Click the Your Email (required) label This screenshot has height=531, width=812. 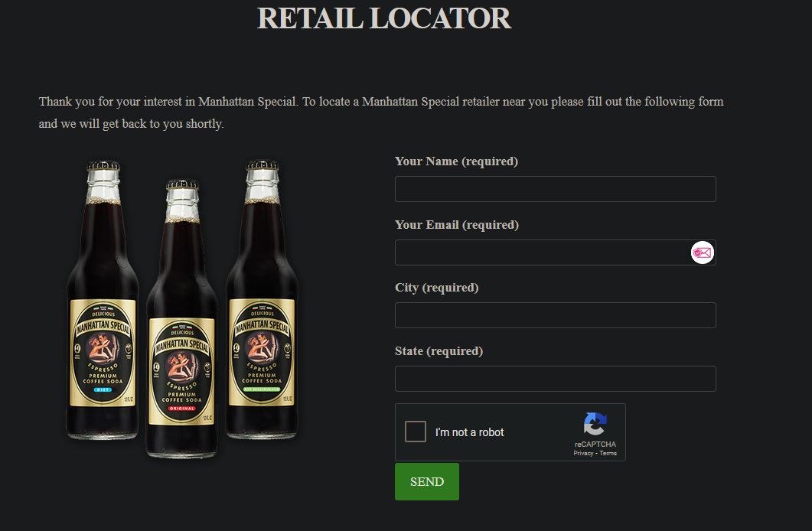[x=457, y=225]
